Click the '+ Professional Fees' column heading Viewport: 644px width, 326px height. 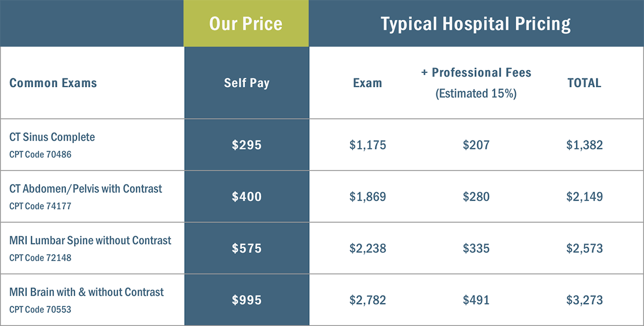pyautogui.click(x=476, y=73)
